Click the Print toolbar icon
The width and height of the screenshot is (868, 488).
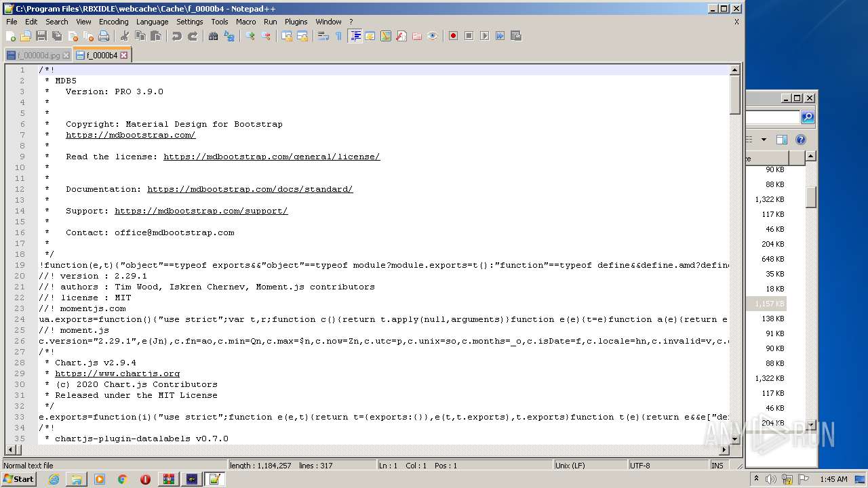tap(104, 36)
